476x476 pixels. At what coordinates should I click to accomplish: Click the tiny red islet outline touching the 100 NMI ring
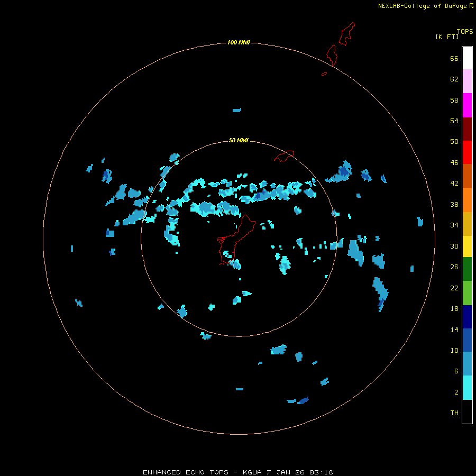click(x=324, y=74)
